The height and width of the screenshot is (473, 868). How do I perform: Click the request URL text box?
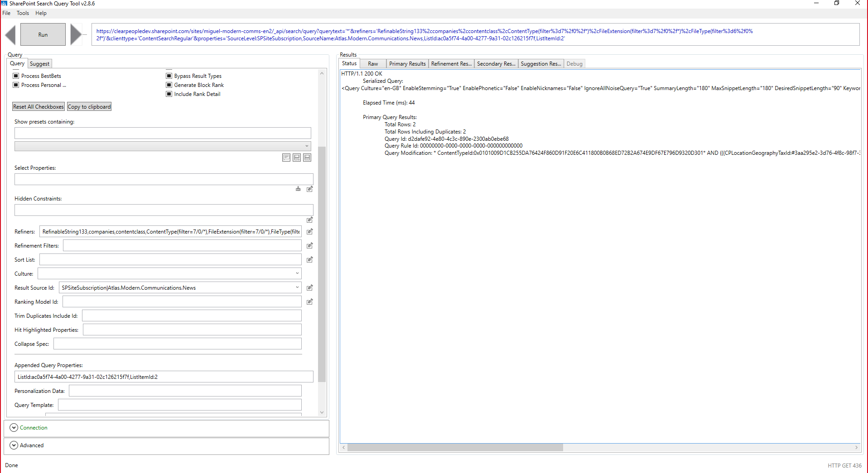pos(475,34)
